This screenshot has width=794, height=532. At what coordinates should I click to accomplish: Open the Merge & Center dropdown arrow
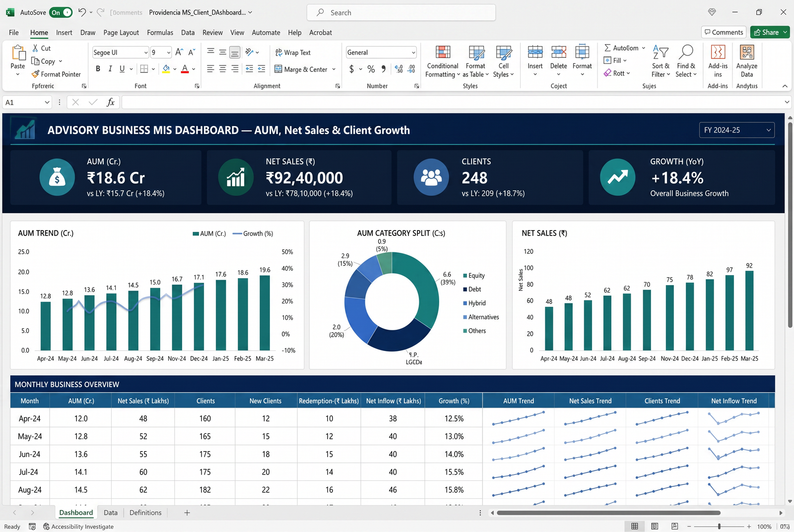[x=333, y=69]
